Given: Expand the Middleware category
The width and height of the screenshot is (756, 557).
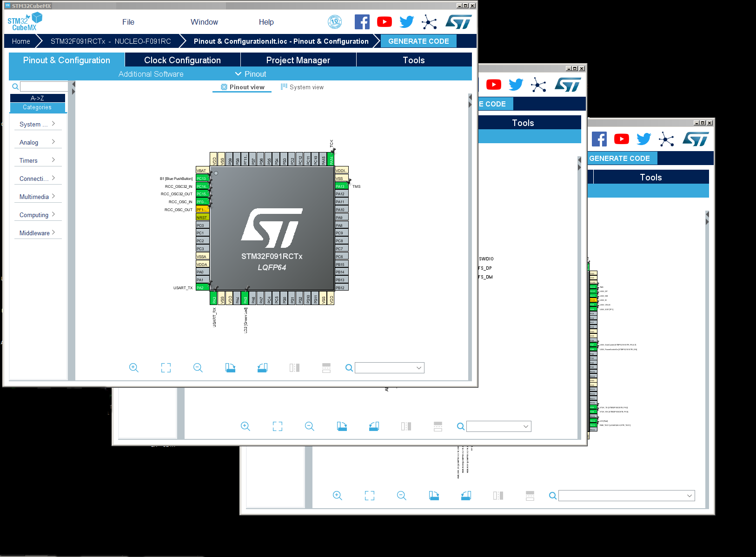Looking at the screenshot, I should pyautogui.click(x=38, y=233).
